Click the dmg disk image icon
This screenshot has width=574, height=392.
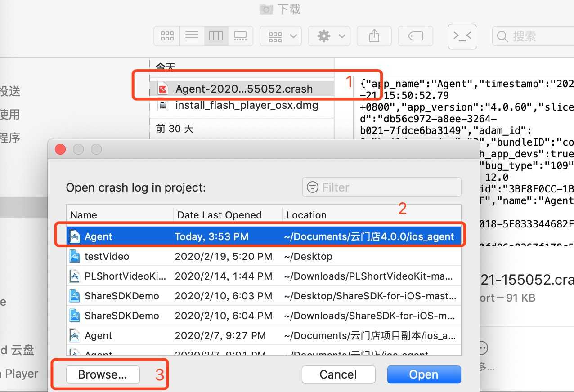[x=162, y=106]
